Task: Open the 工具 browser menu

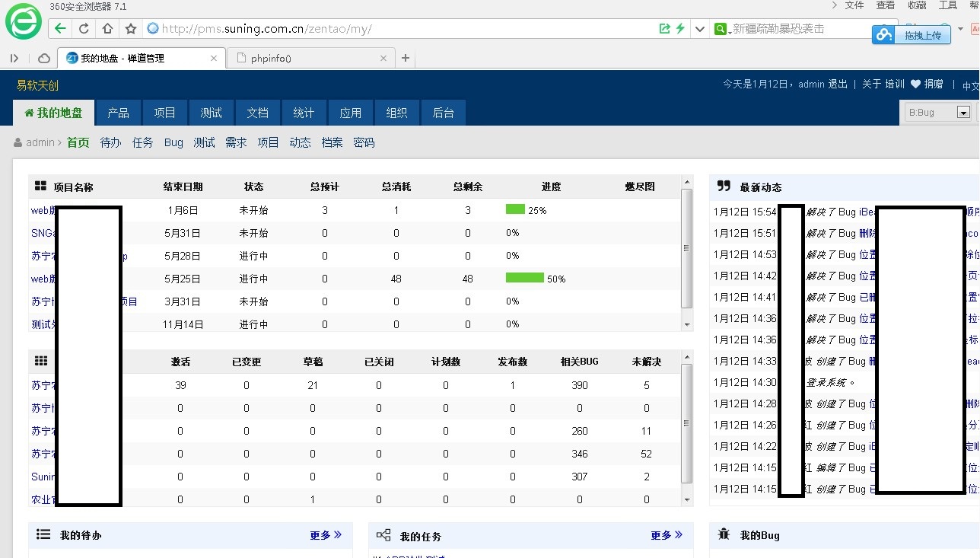Action: 948,5
